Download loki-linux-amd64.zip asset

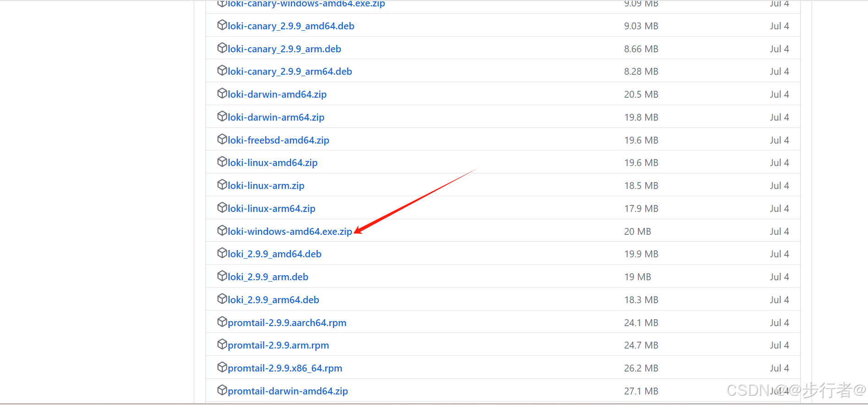coord(273,163)
